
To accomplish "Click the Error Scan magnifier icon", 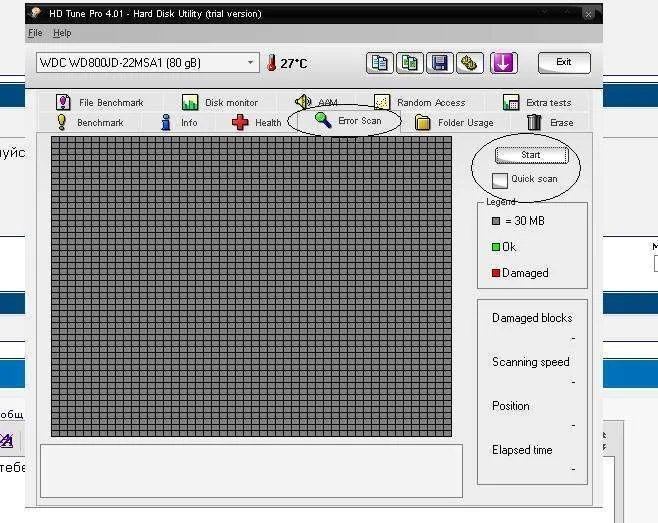I will (323, 120).
